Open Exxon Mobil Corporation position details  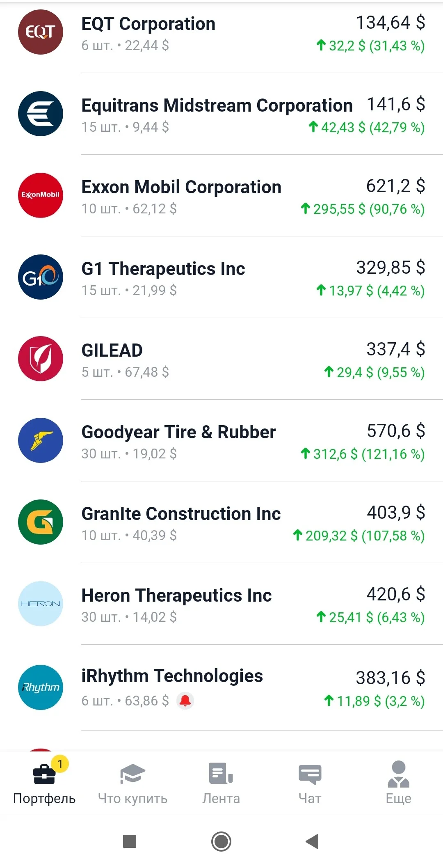click(221, 196)
